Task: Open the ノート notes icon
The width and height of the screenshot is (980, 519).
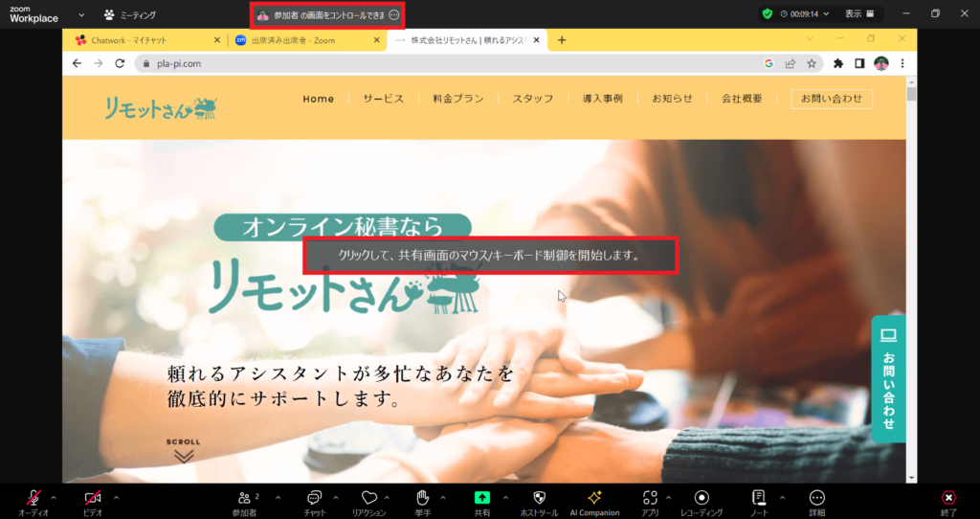Action: [759, 498]
